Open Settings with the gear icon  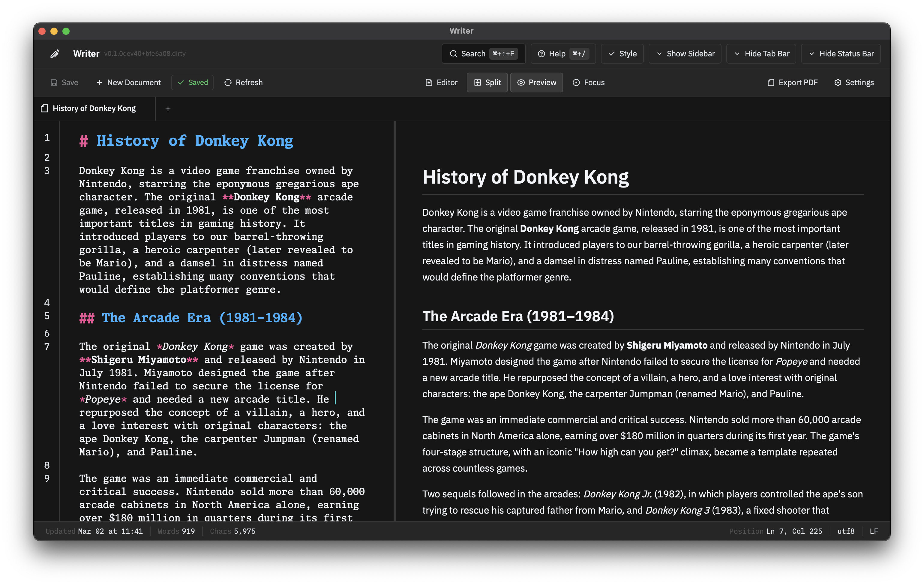pyautogui.click(x=838, y=82)
